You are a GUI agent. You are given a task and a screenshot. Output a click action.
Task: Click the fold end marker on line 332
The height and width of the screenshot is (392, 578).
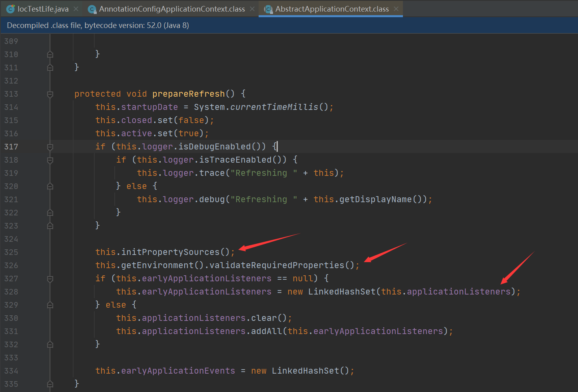coord(50,344)
